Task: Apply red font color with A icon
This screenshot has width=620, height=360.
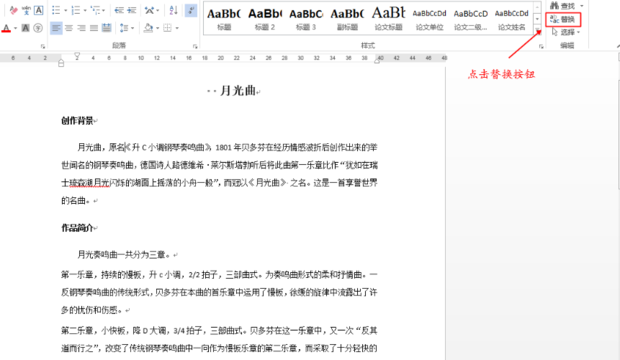Action: (6, 28)
